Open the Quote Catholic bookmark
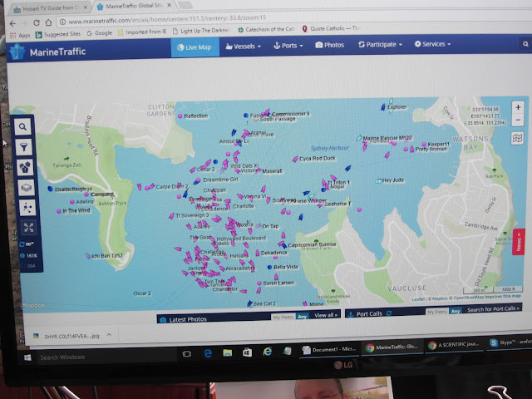Screen dimensions: 532x399 330,28
